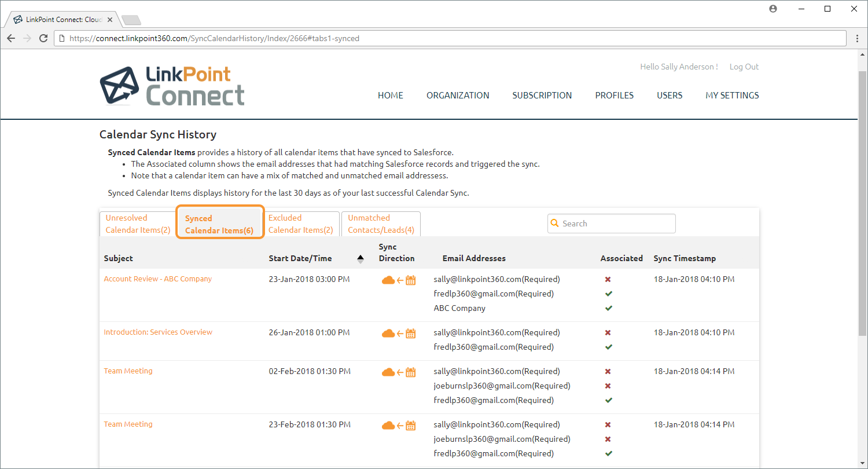Image resolution: width=868 pixels, height=469 pixels.
Task: Click cloud icon in 02-Feb-2018 Team Meeting row
Action: pyautogui.click(x=388, y=372)
